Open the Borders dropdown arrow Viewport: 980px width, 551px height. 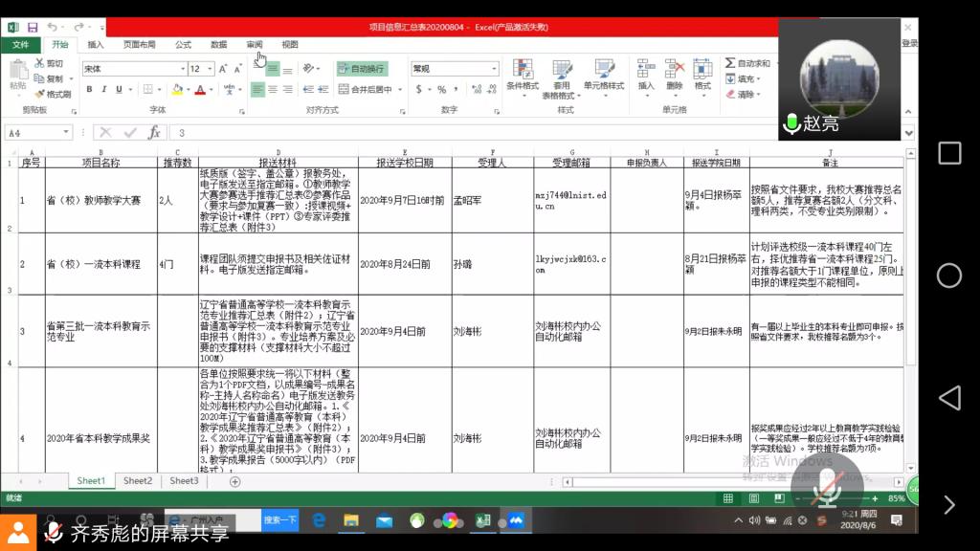pos(160,89)
